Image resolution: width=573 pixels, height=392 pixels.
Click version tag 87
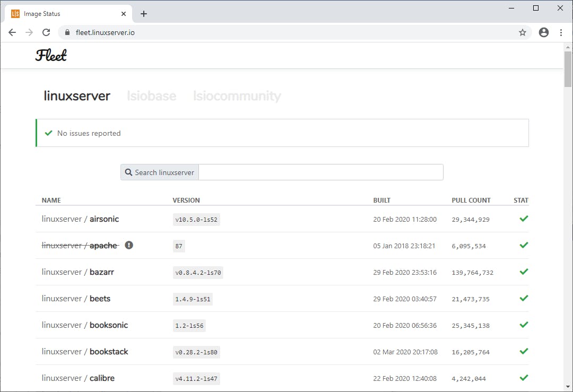pos(179,246)
